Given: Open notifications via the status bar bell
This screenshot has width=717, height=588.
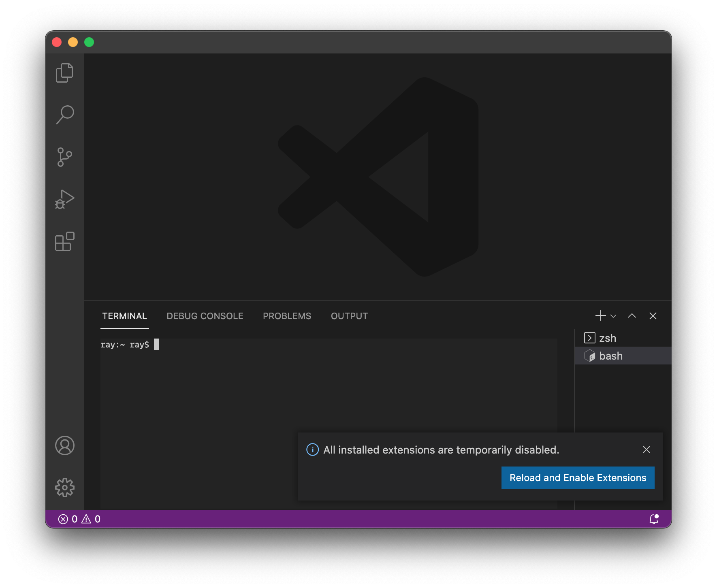Looking at the screenshot, I should point(654,519).
